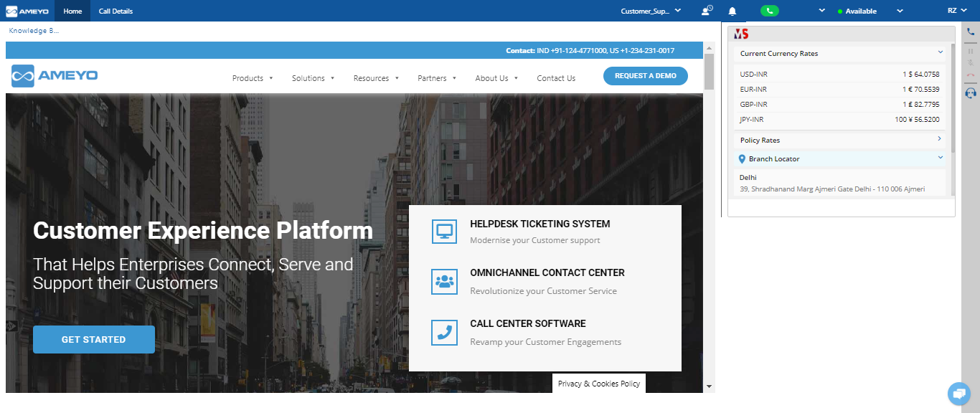The width and height of the screenshot is (980, 413).
Task: Open the agent break timer icon
Action: [707, 11]
